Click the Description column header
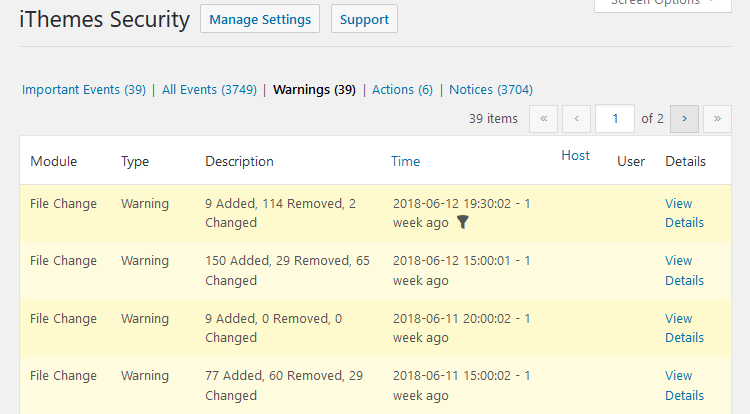Screen dimensions: 750x414 tap(239, 162)
